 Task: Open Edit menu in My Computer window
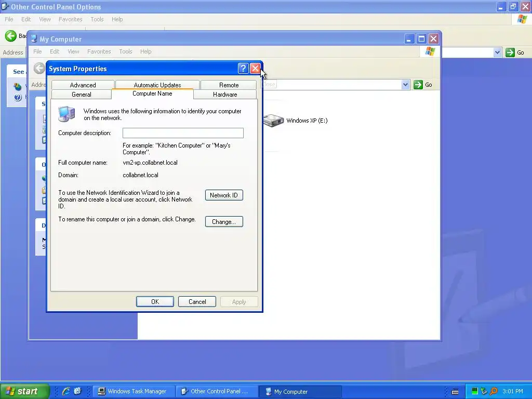(x=54, y=51)
